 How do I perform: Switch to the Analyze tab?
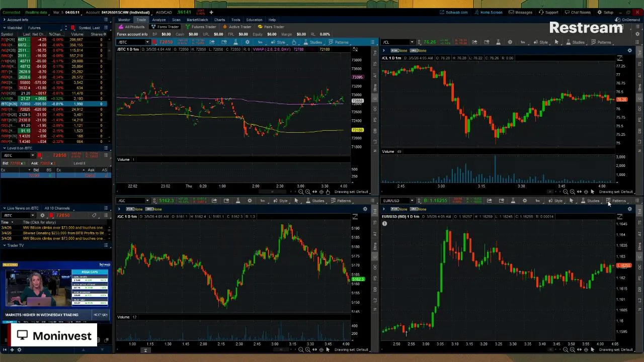coord(158,20)
